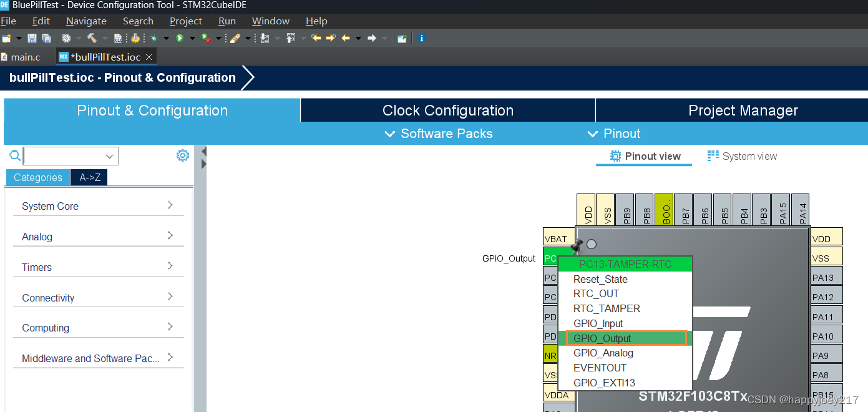Click the yellow gear code generation icon
Image resolution: width=868 pixels, height=412 pixels.
pyautogui.click(x=135, y=38)
